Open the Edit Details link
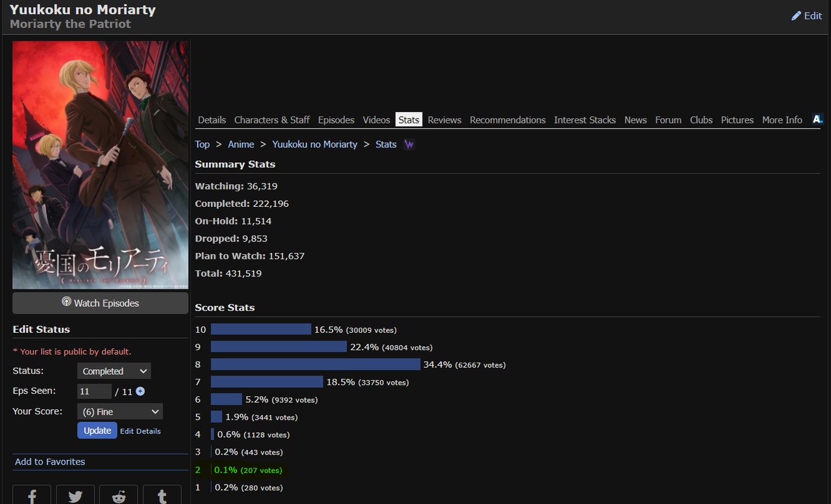831x504 pixels. pos(140,431)
